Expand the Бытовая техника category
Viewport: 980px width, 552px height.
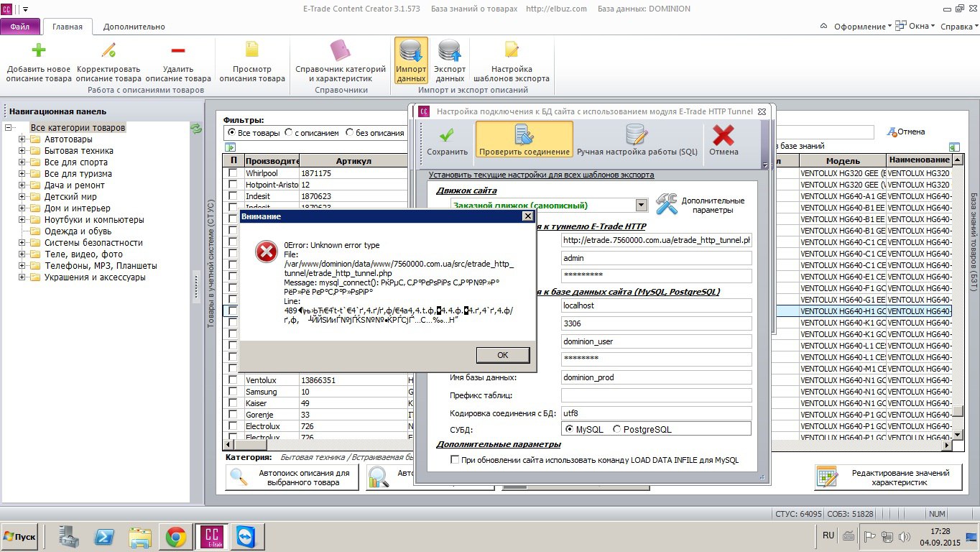tap(22, 151)
